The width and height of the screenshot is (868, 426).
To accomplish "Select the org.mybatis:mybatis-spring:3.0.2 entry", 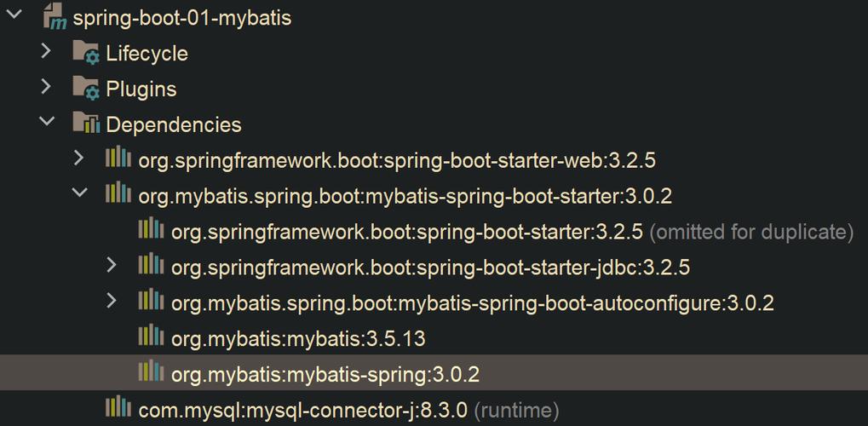I will 325,374.
